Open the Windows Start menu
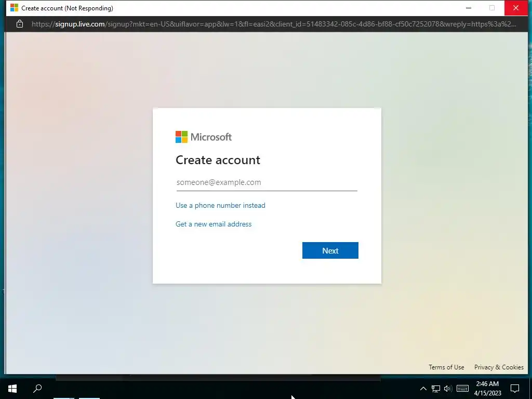The height and width of the screenshot is (399, 532). click(12, 388)
